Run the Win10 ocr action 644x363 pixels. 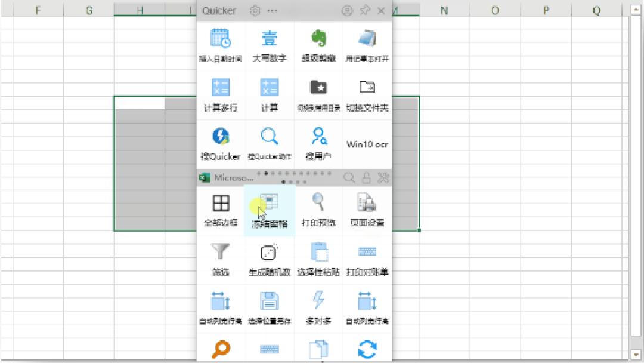pyautogui.click(x=366, y=142)
